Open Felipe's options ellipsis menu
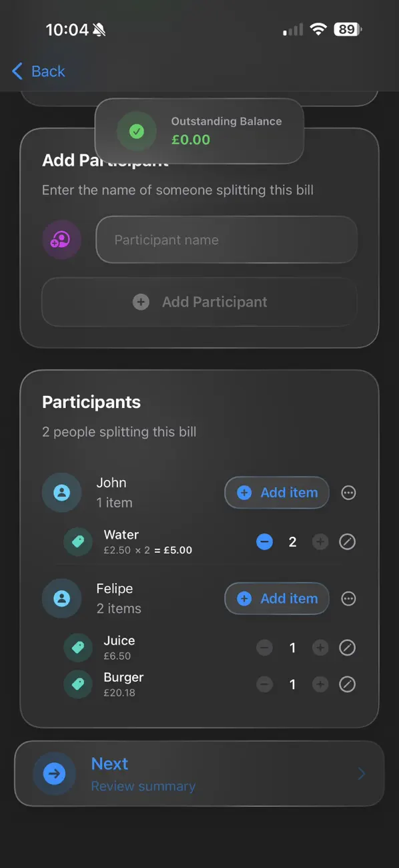The height and width of the screenshot is (868, 399). coord(348,598)
